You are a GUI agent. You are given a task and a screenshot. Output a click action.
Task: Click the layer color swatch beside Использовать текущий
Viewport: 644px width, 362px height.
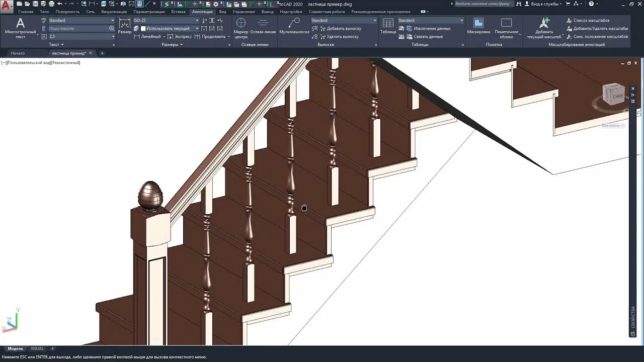point(143,28)
